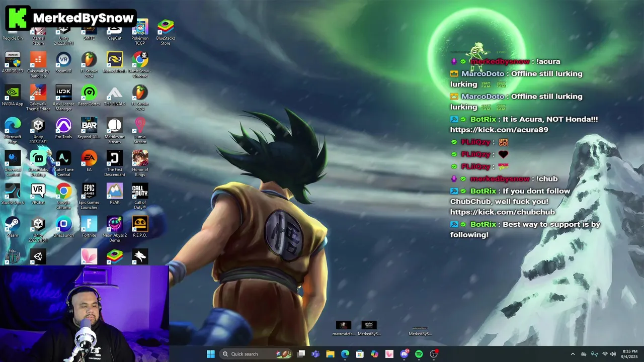This screenshot has height=362, width=644.
Task: Open Microsoft Teams from the taskbar
Action: point(315,354)
